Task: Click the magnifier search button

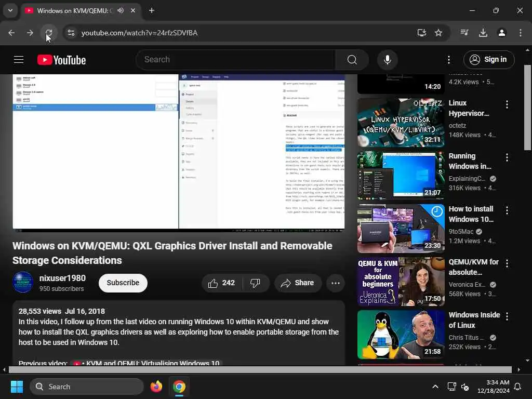Action: [x=352, y=60]
